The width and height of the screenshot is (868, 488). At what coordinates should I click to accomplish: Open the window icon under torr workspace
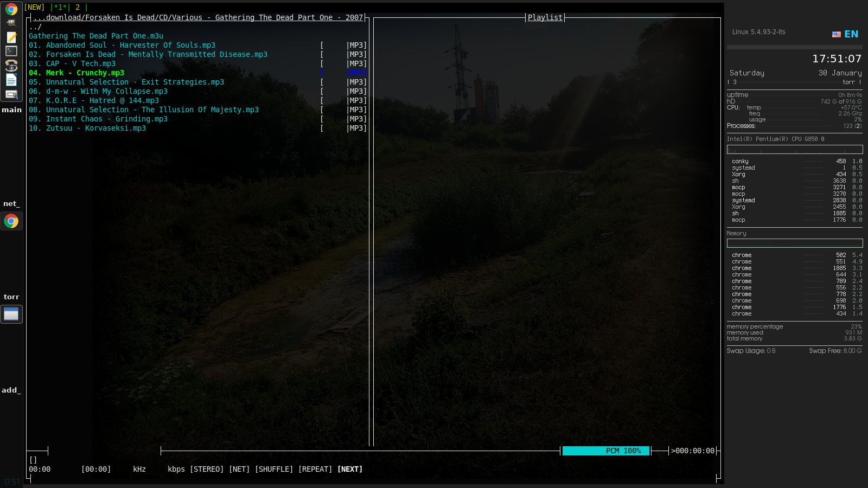(11, 314)
